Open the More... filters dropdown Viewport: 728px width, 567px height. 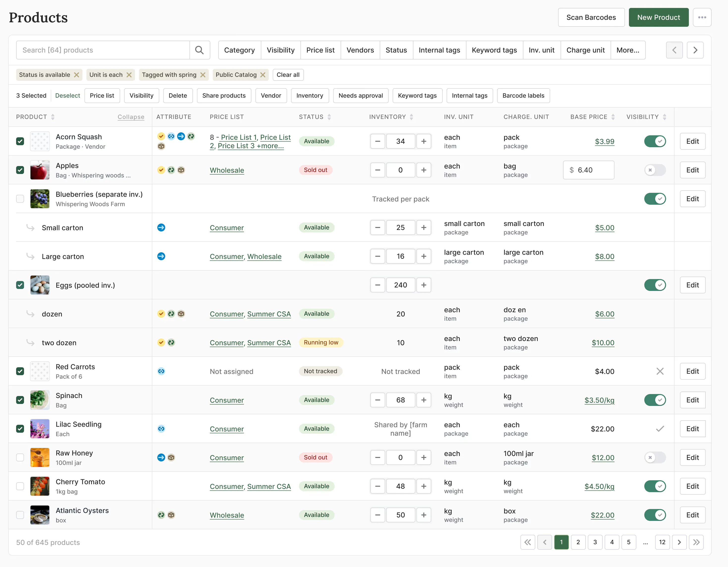(x=628, y=50)
